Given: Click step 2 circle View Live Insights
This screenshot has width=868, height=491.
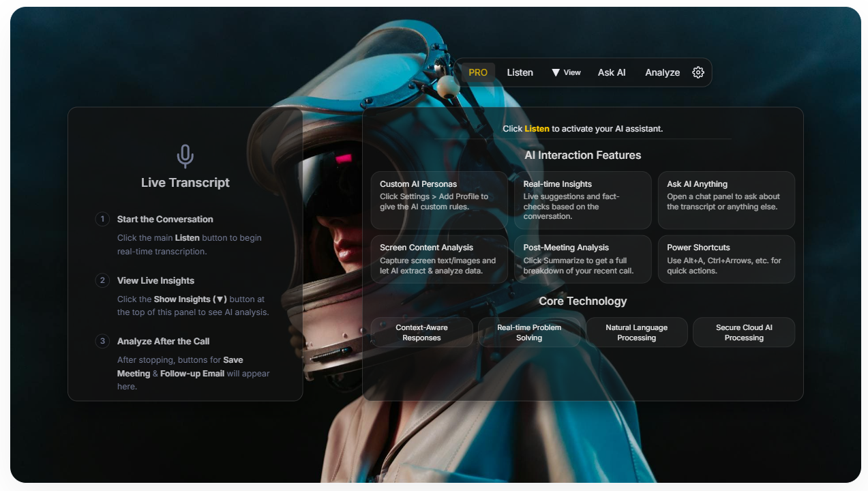Looking at the screenshot, I should [x=102, y=280].
